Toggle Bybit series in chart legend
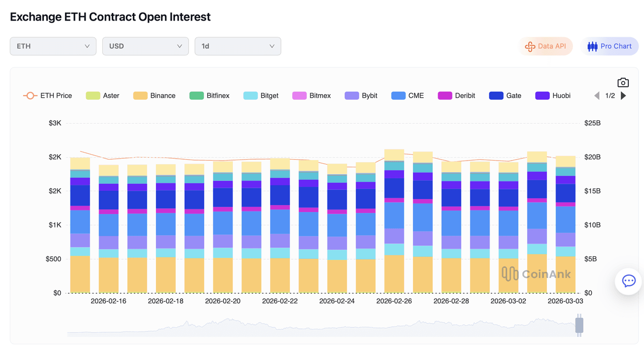644x349 pixels. tap(361, 96)
